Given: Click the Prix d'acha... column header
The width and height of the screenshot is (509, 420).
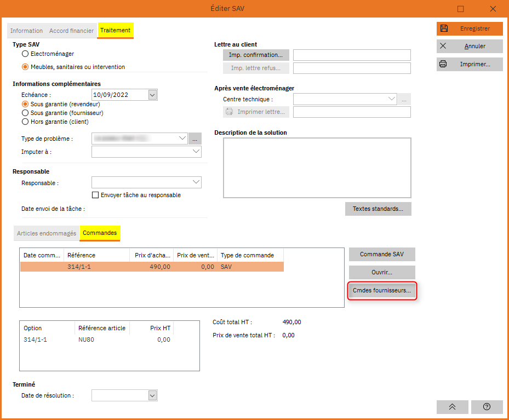Looking at the screenshot, I should (x=152, y=255).
